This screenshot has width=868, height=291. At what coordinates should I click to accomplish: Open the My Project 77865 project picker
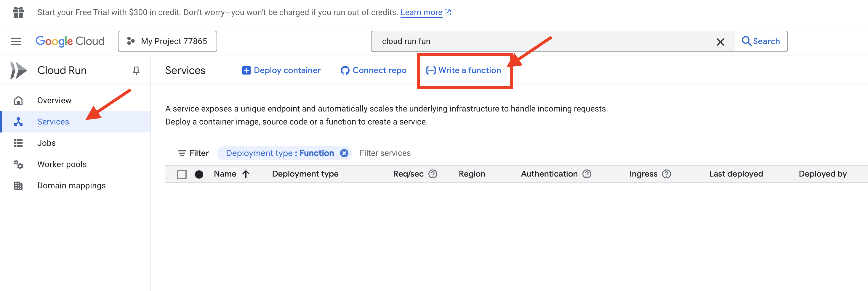click(x=167, y=41)
